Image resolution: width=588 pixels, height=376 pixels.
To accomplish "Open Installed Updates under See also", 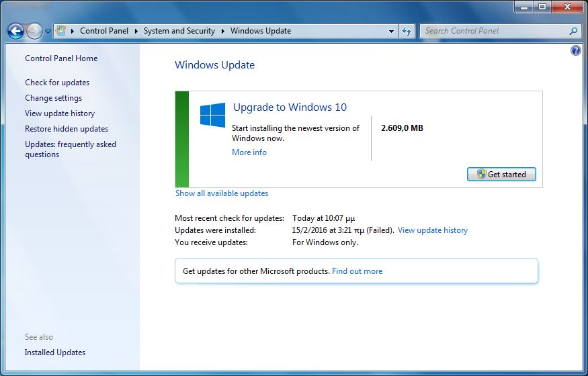I will [54, 352].
